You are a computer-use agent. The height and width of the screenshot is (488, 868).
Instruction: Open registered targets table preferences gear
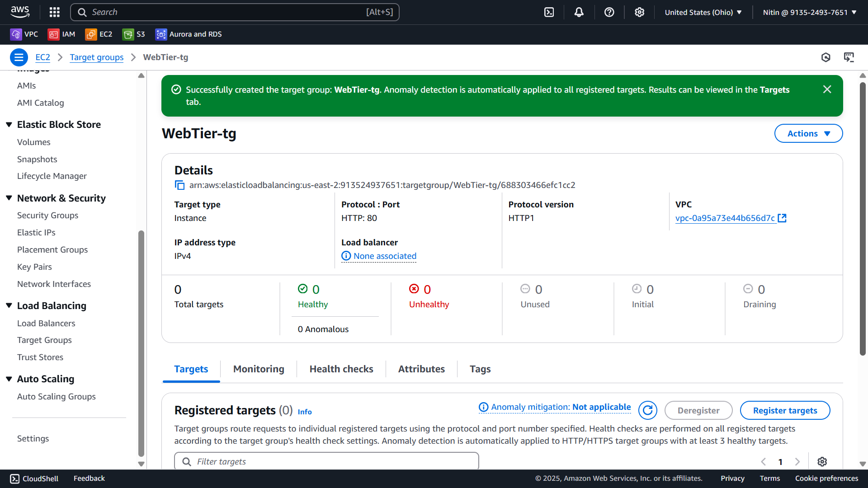point(822,462)
